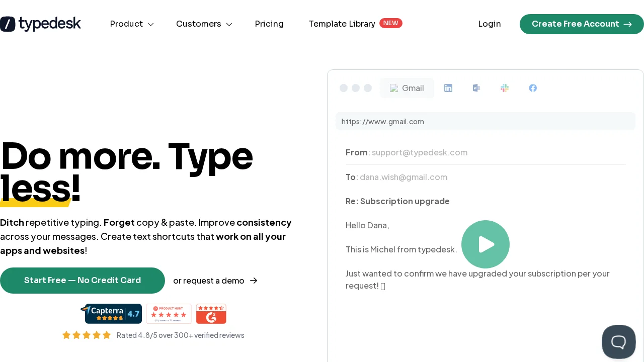The image size is (644, 362).
Task: Click the 'This is Michel from typedesk.' line
Action: (x=401, y=249)
